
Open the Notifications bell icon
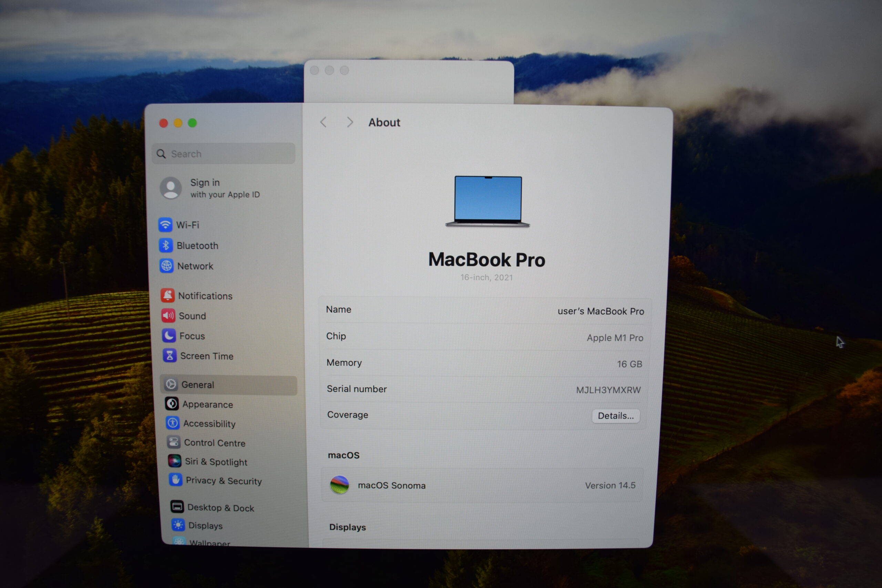[168, 296]
